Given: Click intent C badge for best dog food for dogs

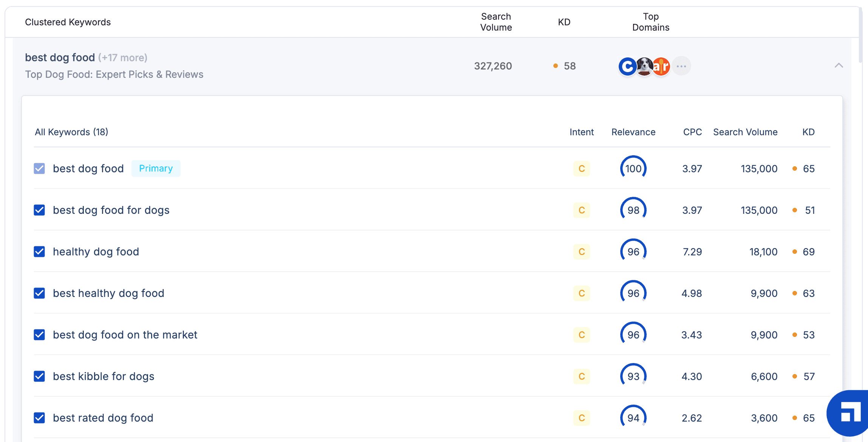Looking at the screenshot, I should [x=582, y=210].
